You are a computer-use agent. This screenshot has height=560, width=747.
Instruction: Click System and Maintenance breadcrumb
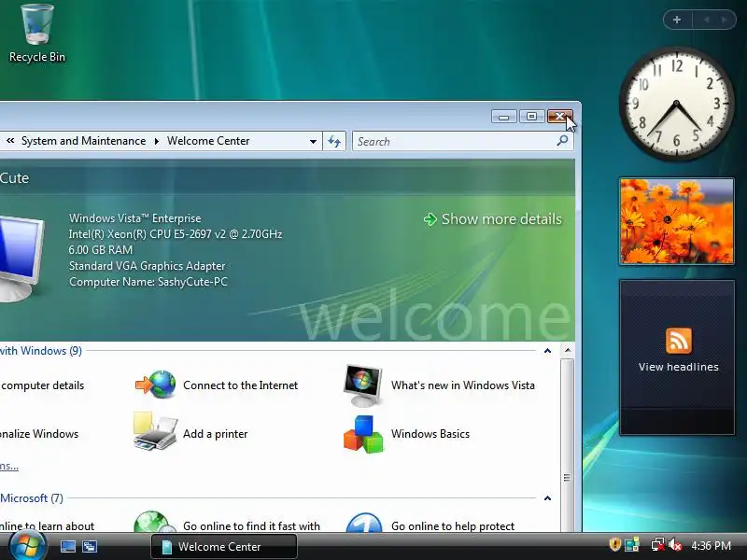click(83, 141)
